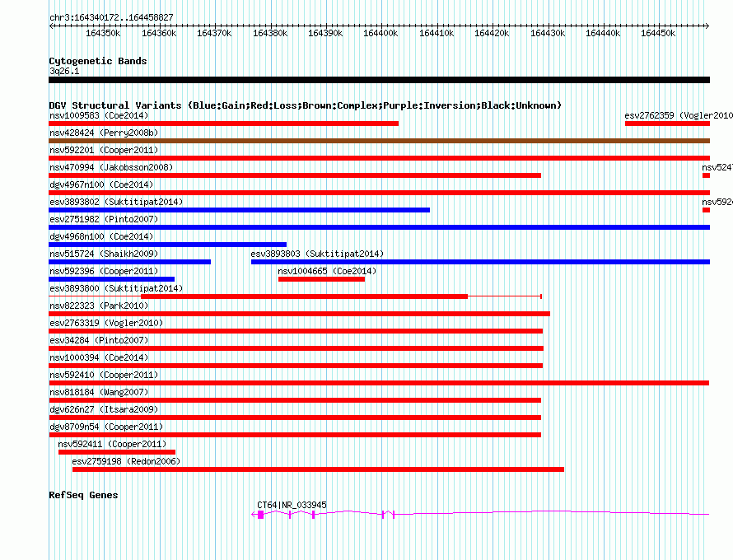The height and width of the screenshot is (560, 733).
Task: Click the nsv428424 (Perry2008b) label
Action: tap(104, 133)
